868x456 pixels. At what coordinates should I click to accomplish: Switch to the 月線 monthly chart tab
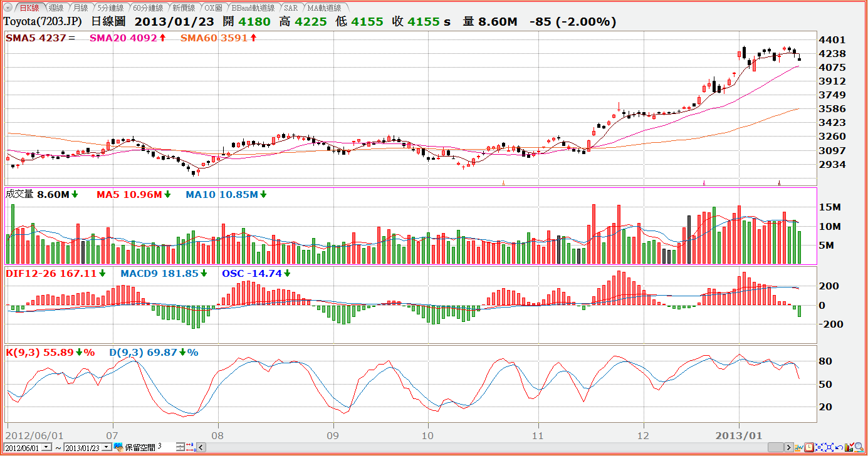coord(80,8)
